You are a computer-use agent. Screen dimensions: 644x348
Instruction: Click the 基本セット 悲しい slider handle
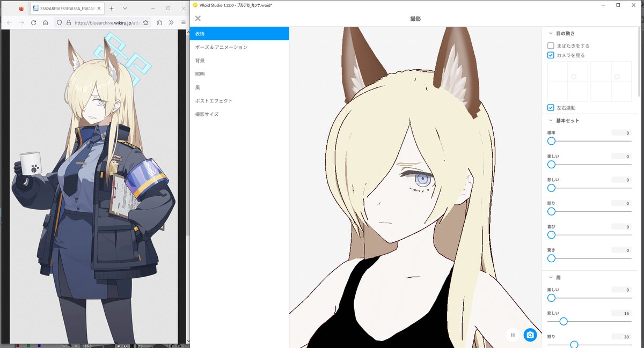[551, 188]
